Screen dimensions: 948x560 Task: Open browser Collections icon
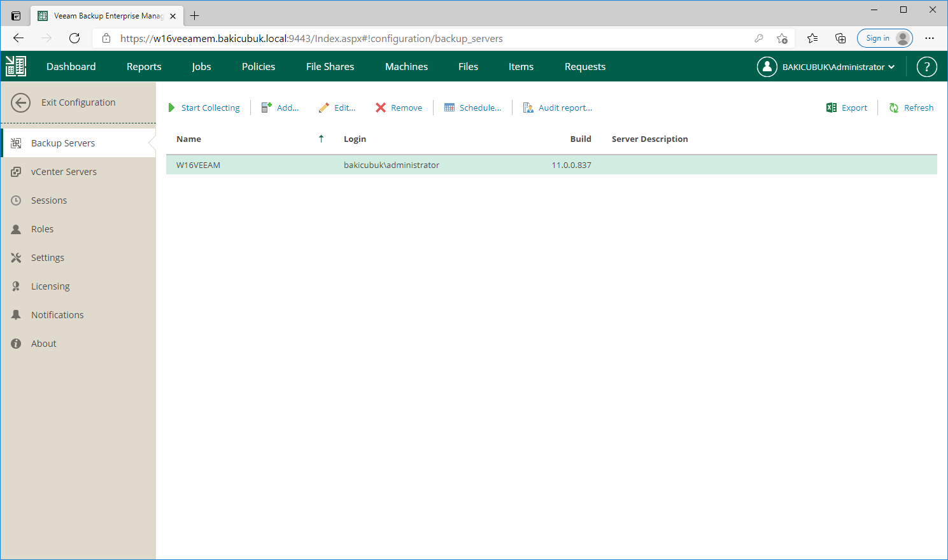(x=840, y=38)
